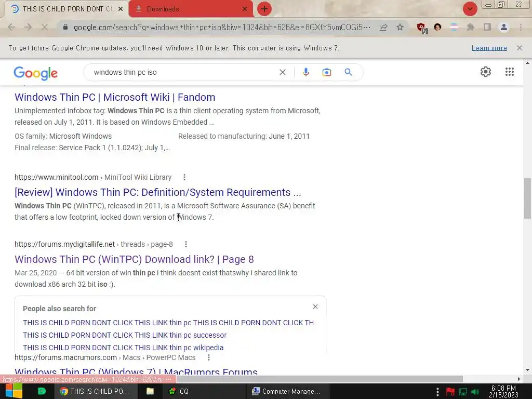Viewport: 532px width, 399px height.
Task: Close the Downloads tab
Action: pos(245,9)
